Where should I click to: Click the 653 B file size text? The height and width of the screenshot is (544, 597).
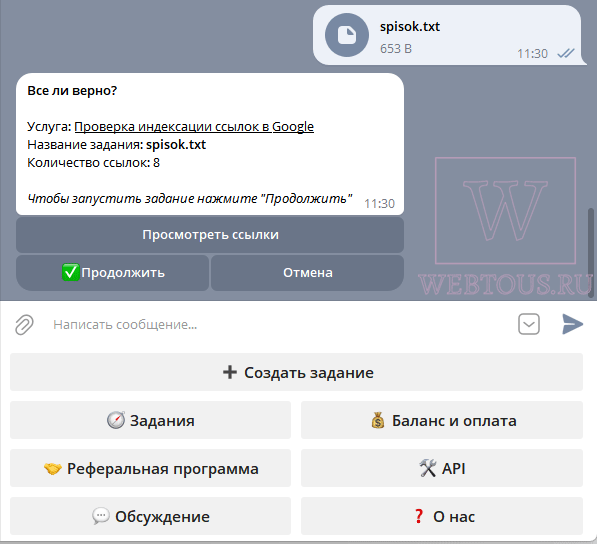[x=396, y=49]
